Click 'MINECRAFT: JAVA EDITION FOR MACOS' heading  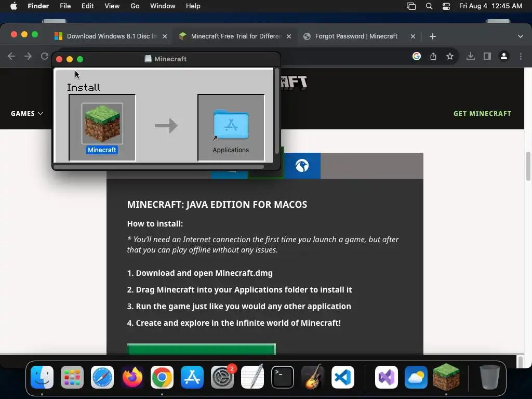point(217,205)
